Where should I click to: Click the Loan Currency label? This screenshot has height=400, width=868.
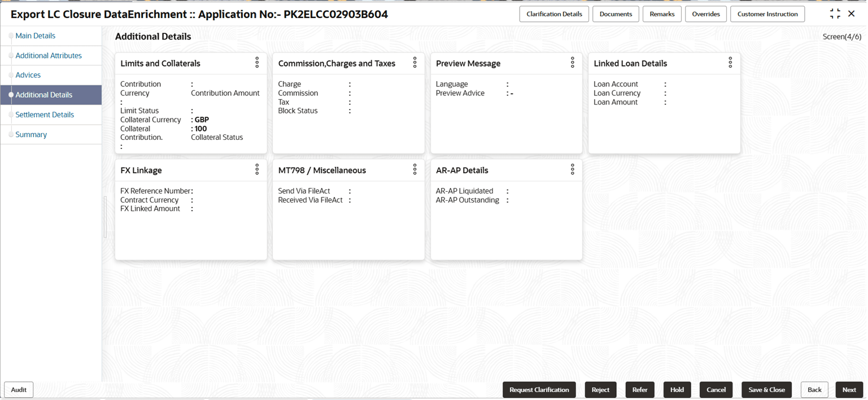(617, 93)
